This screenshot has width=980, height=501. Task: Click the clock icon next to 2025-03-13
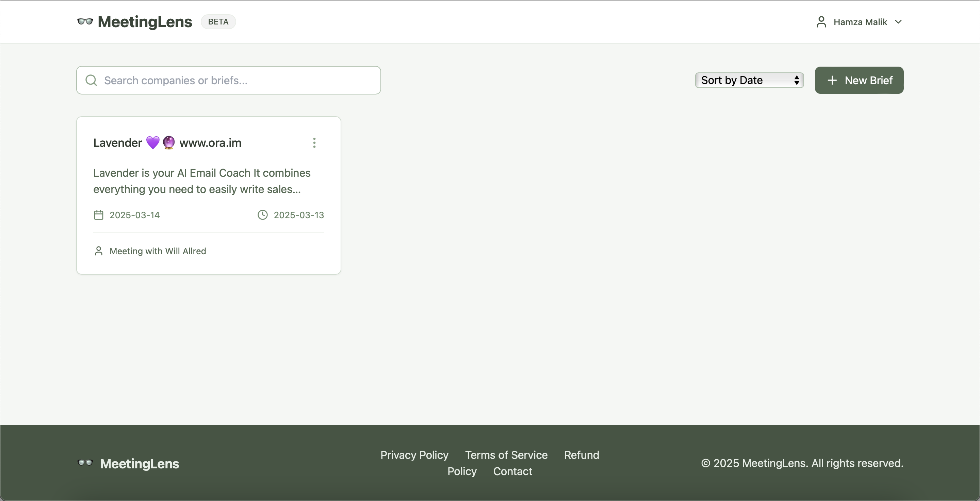[262, 215]
